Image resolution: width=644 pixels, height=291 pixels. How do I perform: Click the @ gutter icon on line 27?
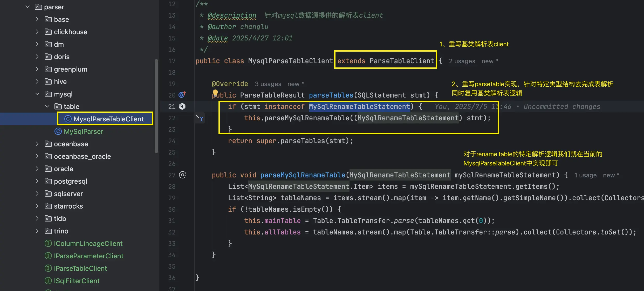183,175
